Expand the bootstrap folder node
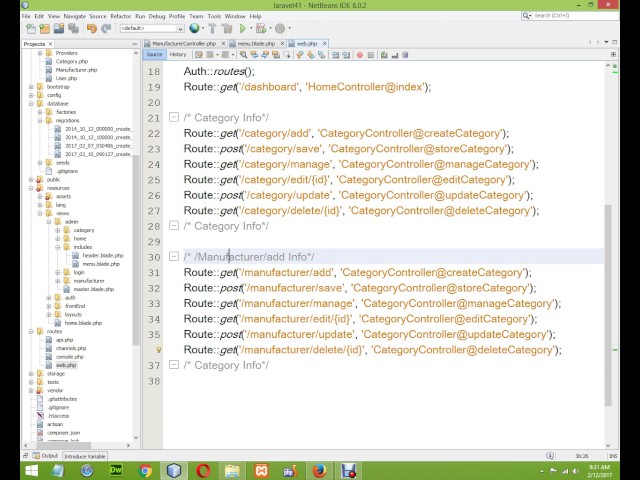Image resolution: width=640 pixels, height=480 pixels. click(31, 87)
